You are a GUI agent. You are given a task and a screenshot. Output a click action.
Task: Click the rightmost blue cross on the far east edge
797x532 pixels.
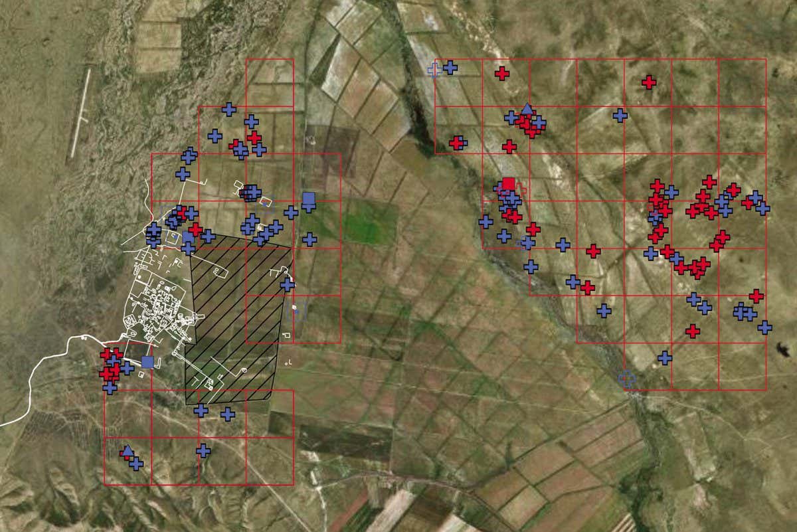[x=766, y=327]
